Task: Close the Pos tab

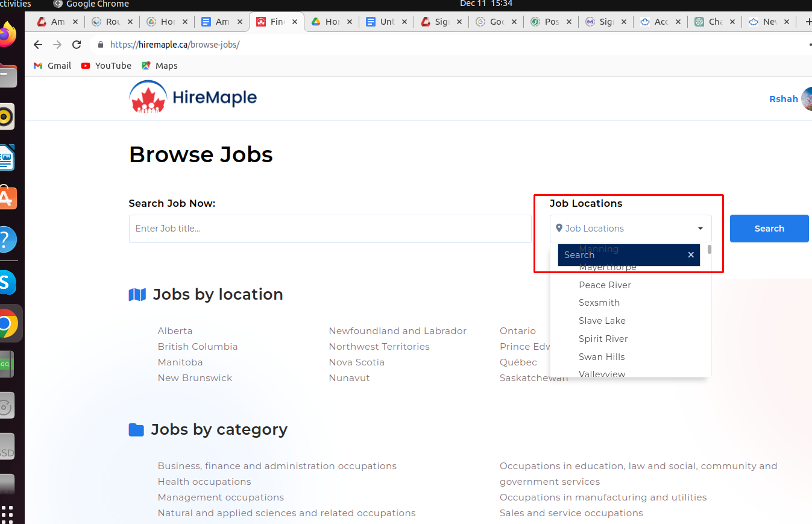Action: pyautogui.click(x=569, y=22)
